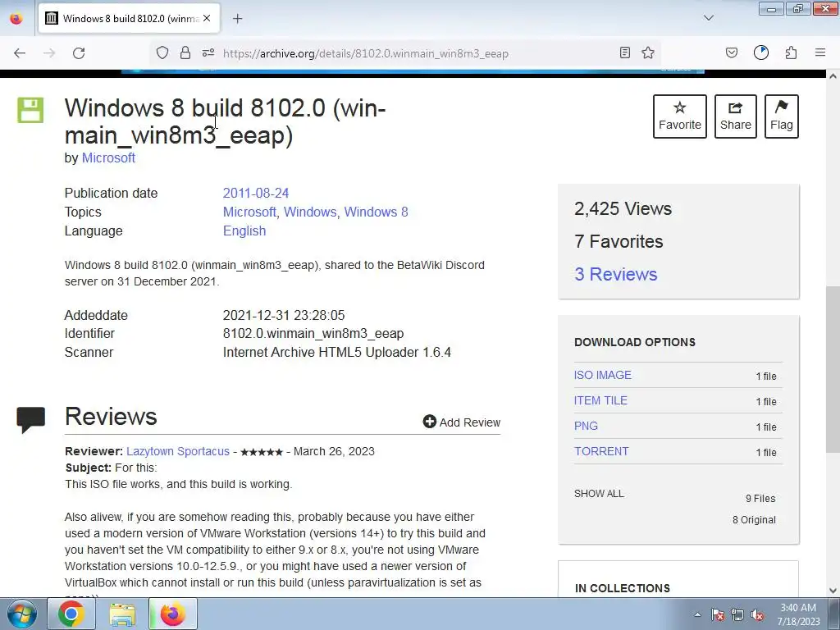
Task: Click the Favorite star button
Action: pyautogui.click(x=680, y=116)
